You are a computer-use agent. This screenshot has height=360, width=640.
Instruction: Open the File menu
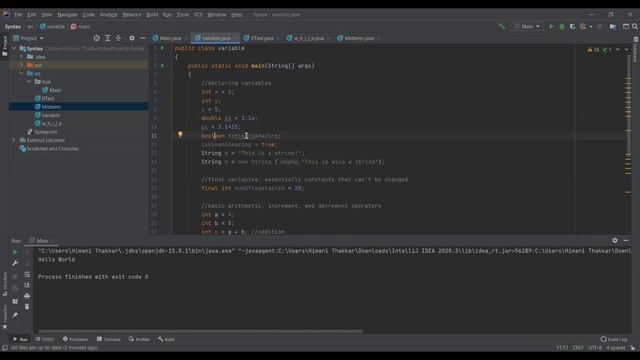tap(18, 15)
